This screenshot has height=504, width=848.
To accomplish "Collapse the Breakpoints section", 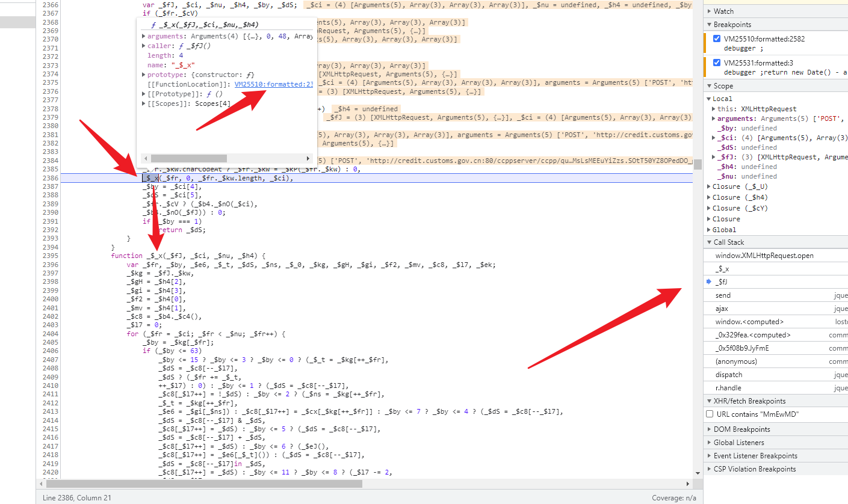I will (x=708, y=25).
